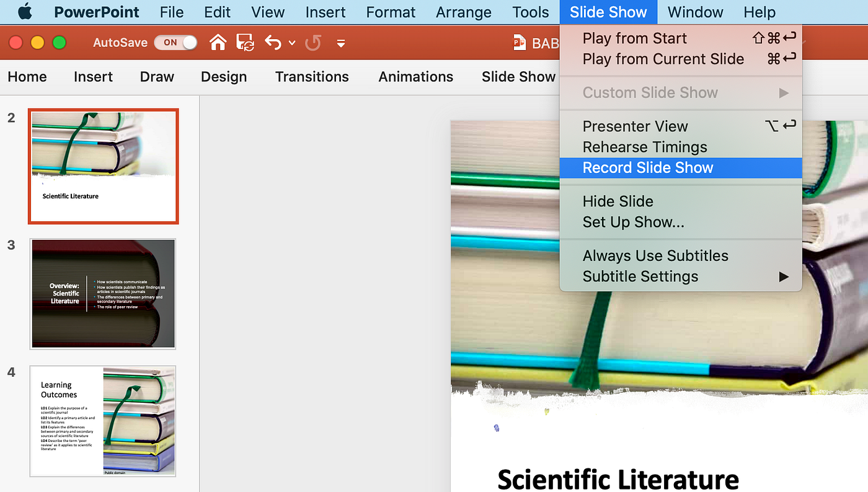Click the Save icon in the quick access toolbar
The height and width of the screenshot is (492, 868).
point(246,43)
